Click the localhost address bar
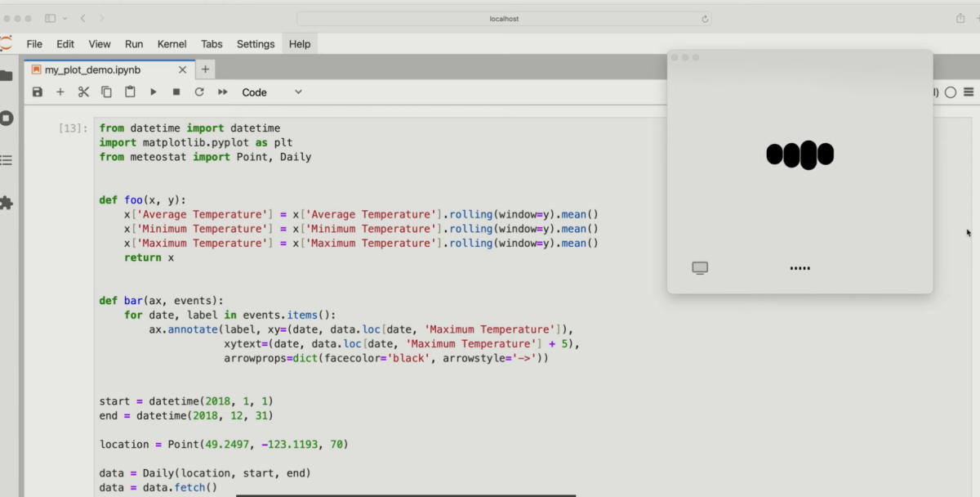 pyautogui.click(x=503, y=18)
